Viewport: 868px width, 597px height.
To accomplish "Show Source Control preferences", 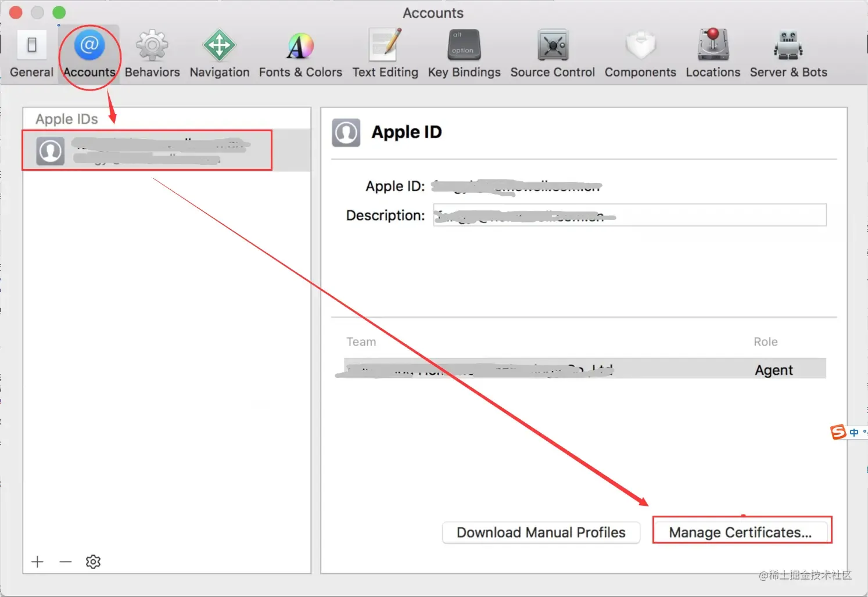I will [553, 54].
